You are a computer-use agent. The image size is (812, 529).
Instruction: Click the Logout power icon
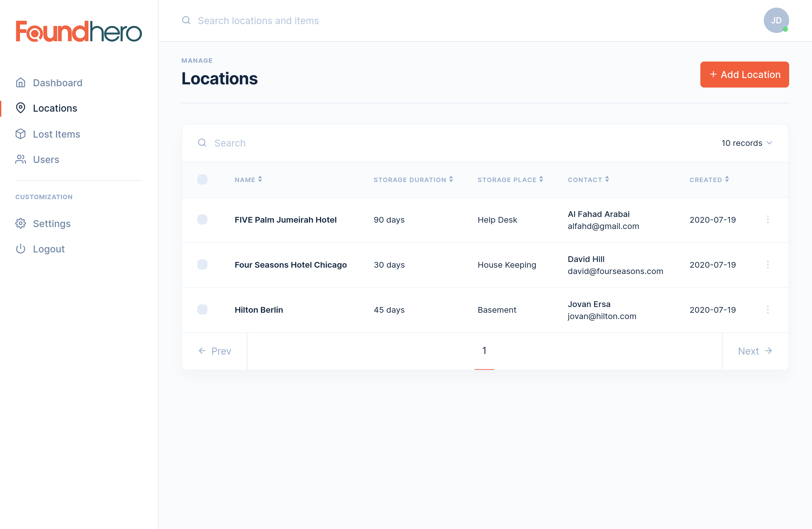[x=21, y=249]
